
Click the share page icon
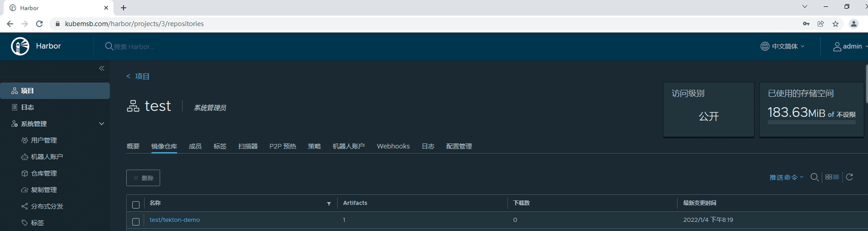click(821, 24)
